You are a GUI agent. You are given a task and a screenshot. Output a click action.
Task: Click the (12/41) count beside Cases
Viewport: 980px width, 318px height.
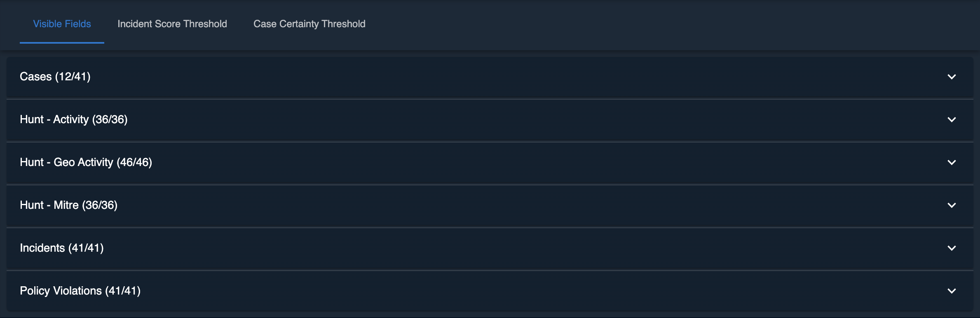coord(73,77)
